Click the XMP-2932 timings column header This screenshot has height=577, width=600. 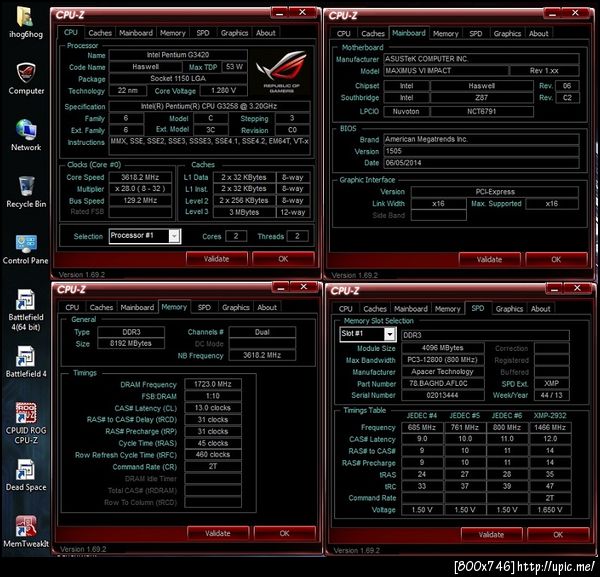coord(550,416)
